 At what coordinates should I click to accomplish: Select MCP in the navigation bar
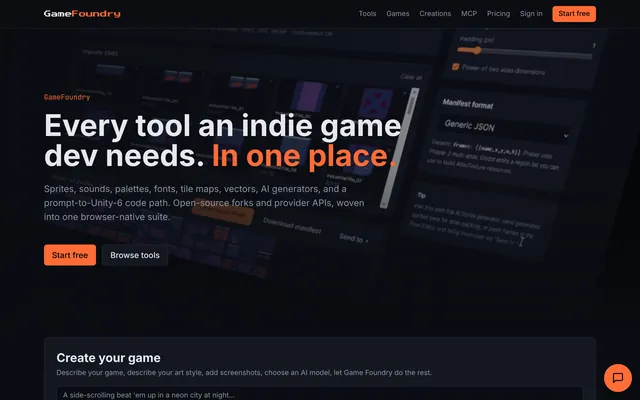pyautogui.click(x=469, y=13)
